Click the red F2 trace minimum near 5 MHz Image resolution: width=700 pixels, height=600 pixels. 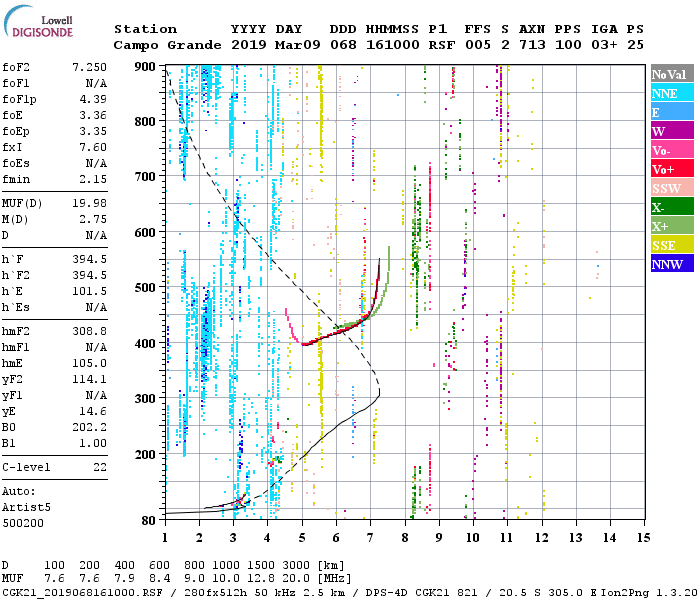point(304,344)
